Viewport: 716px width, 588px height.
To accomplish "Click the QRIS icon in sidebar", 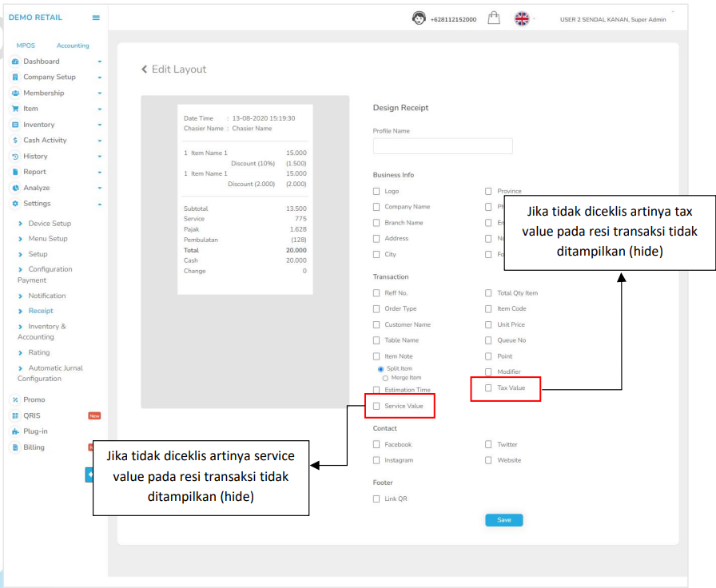I will tap(15, 415).
